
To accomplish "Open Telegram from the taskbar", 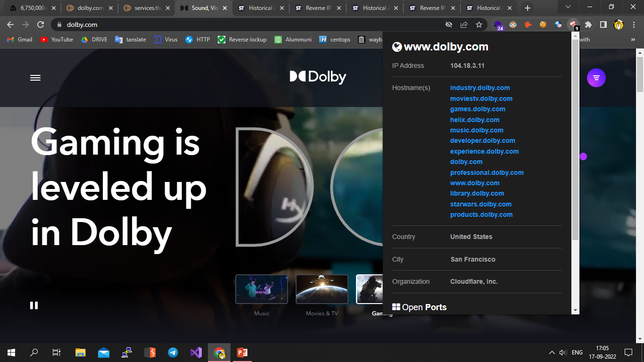I will pyautogui.click(x=173, y=352).
